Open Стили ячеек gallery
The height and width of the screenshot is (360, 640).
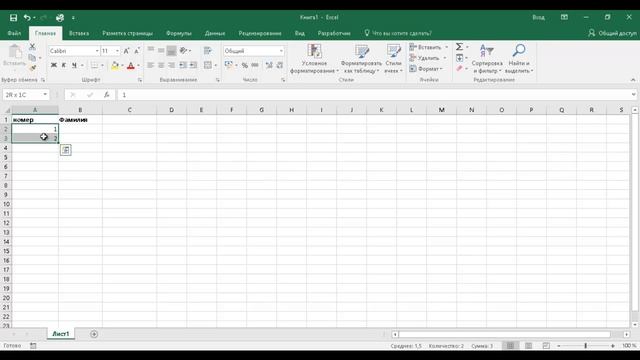click(393, 59)
